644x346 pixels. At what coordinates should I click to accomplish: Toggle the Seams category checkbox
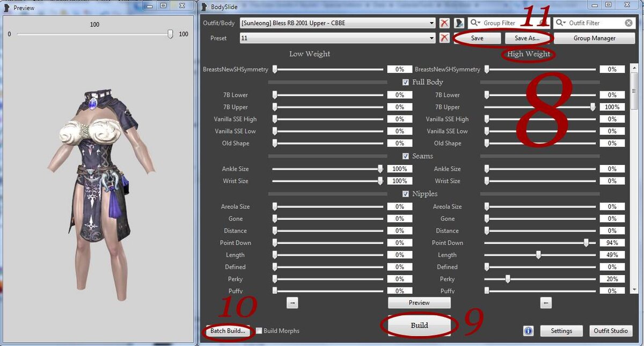tap(406, 156)
